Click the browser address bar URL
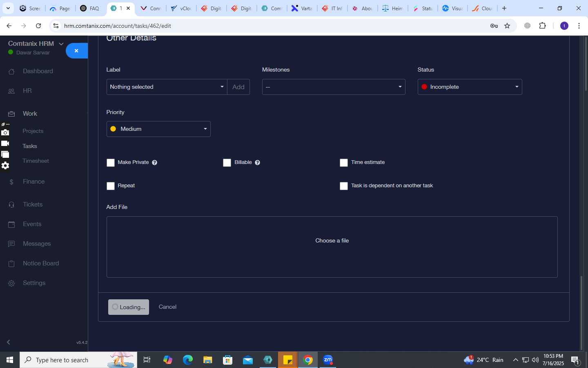This screenshot has width=588, height=368. click(x=118, y=26)
